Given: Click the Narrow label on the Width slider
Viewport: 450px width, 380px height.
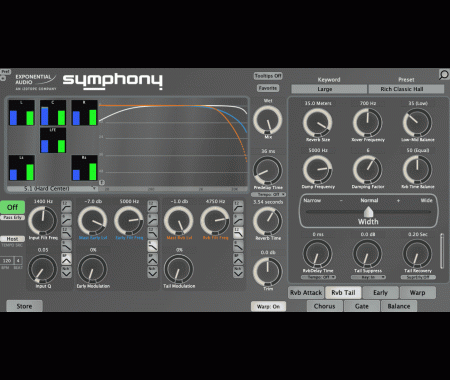Looking at the screenshot, I should tap(312, 200).
